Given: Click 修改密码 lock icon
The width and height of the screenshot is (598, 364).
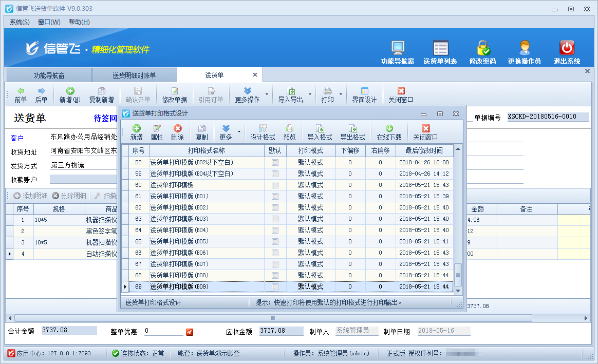Looking at the screenshot, I should (482, 52).
